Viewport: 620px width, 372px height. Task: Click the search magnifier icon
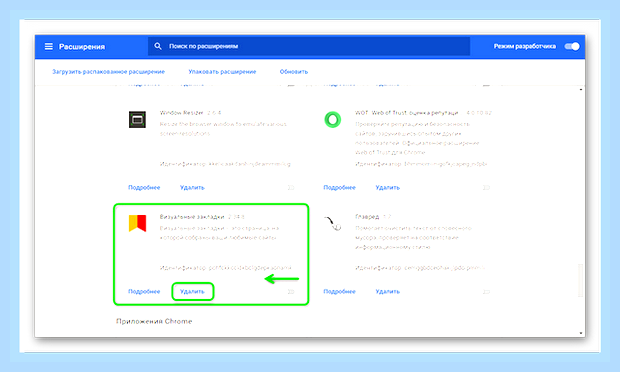[158, 46]
